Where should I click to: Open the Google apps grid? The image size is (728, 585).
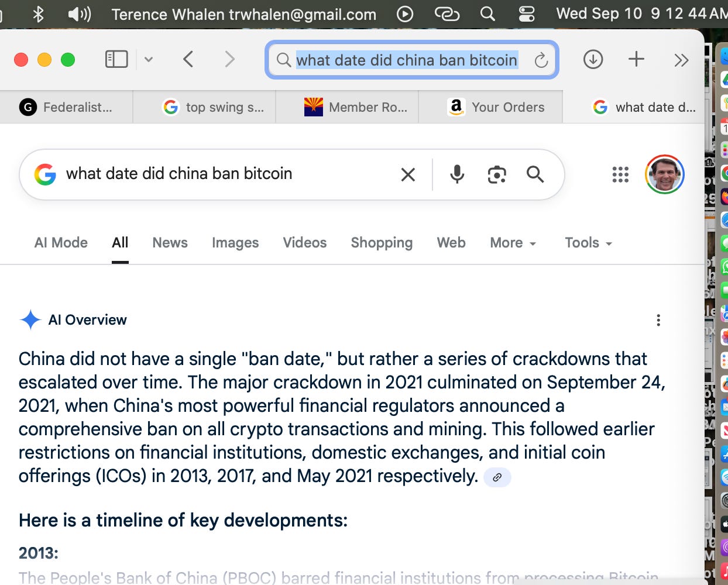620,174
